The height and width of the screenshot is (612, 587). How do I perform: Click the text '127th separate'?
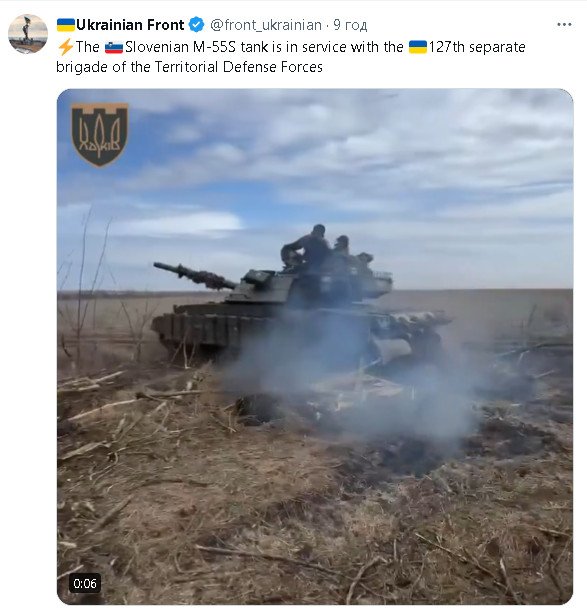477,47
